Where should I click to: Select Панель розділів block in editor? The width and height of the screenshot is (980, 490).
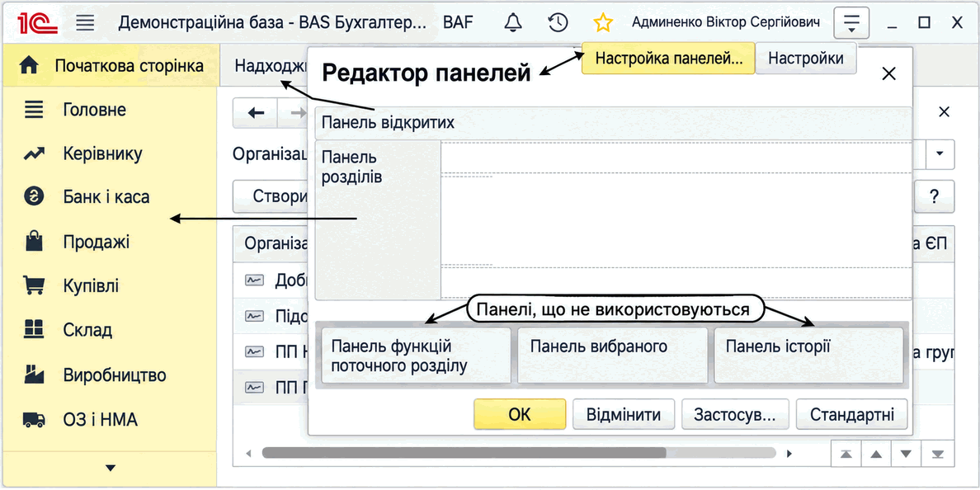tap(379, 220)
